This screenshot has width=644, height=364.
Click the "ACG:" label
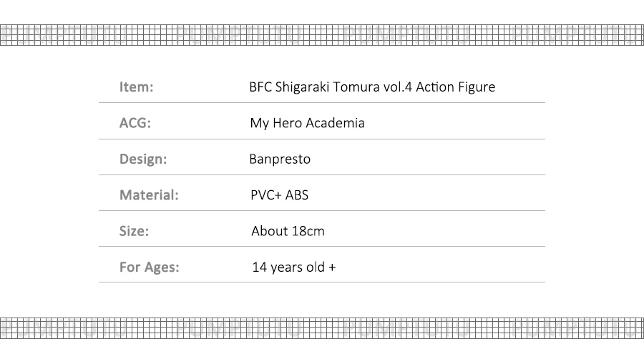(135, 123)
